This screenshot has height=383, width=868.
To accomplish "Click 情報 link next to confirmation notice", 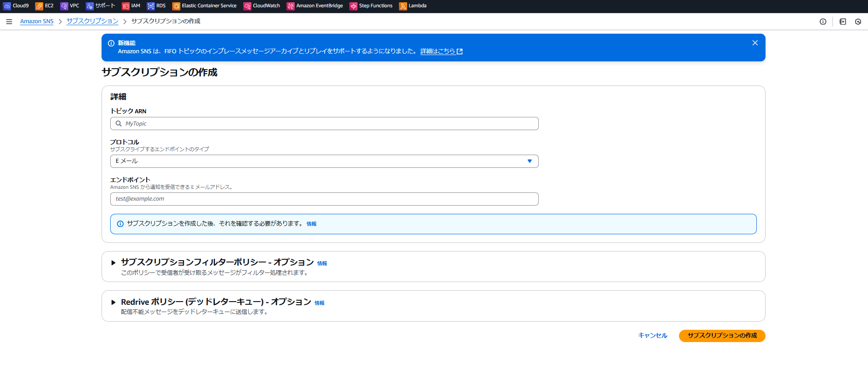I will [311, 224].
